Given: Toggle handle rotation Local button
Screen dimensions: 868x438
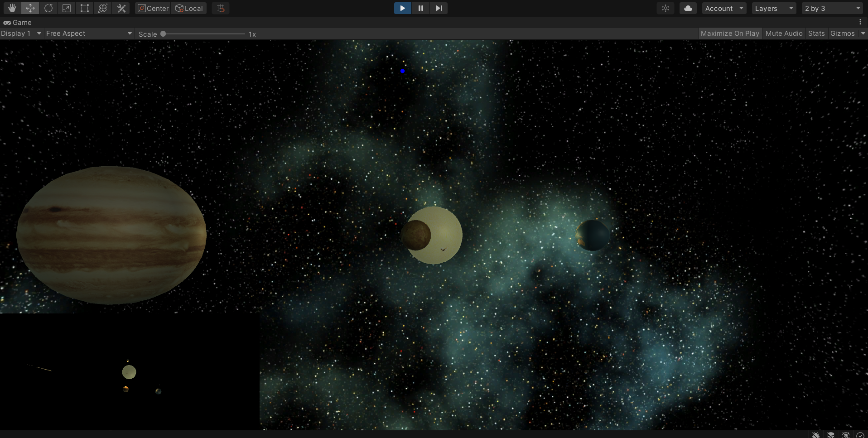Looking at the screenshot, I should click(189, 8).
